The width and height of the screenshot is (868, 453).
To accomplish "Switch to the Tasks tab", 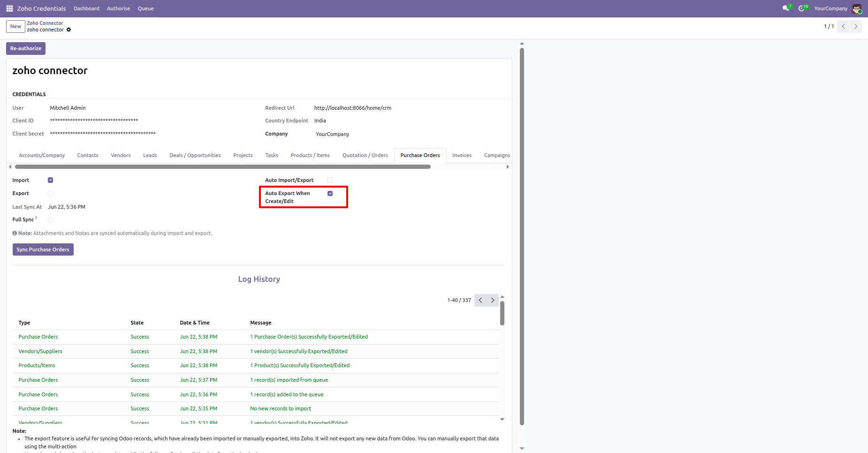I will tap(272, 155).
